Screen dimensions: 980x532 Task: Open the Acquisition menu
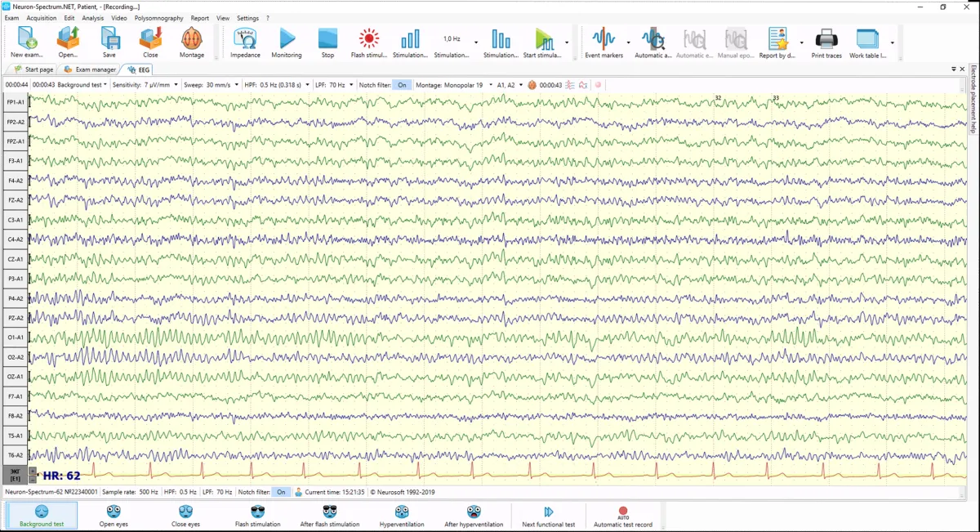(42, 18)
